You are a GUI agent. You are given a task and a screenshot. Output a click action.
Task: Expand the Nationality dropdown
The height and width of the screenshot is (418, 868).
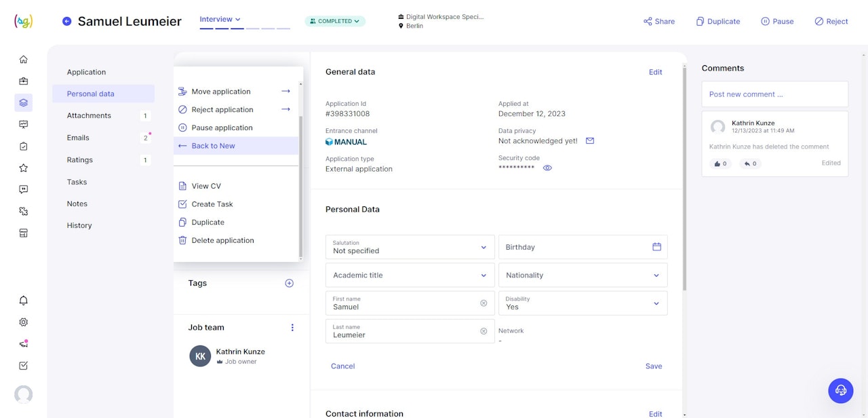point(656,275)
